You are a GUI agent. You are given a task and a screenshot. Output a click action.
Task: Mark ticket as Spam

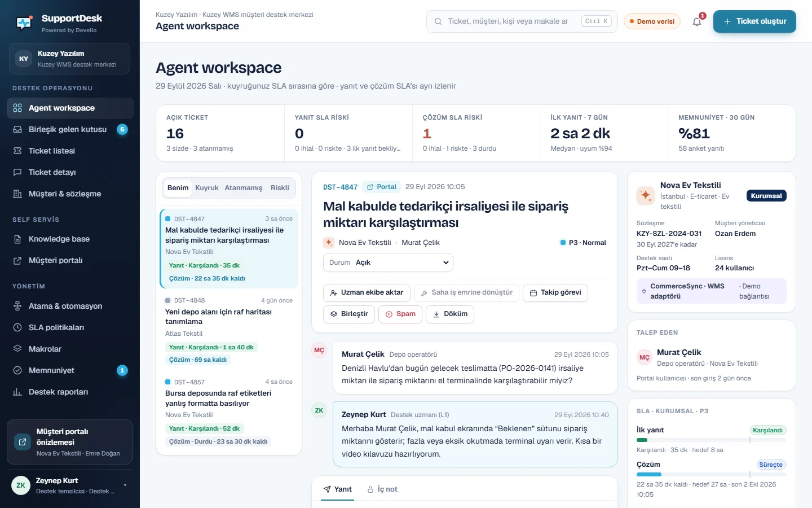(400, 314)
